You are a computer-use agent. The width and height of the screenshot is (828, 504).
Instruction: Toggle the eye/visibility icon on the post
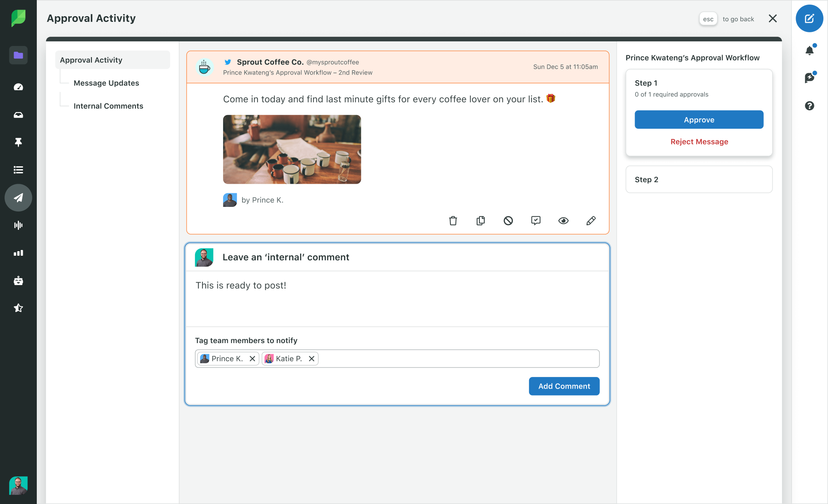563,221
